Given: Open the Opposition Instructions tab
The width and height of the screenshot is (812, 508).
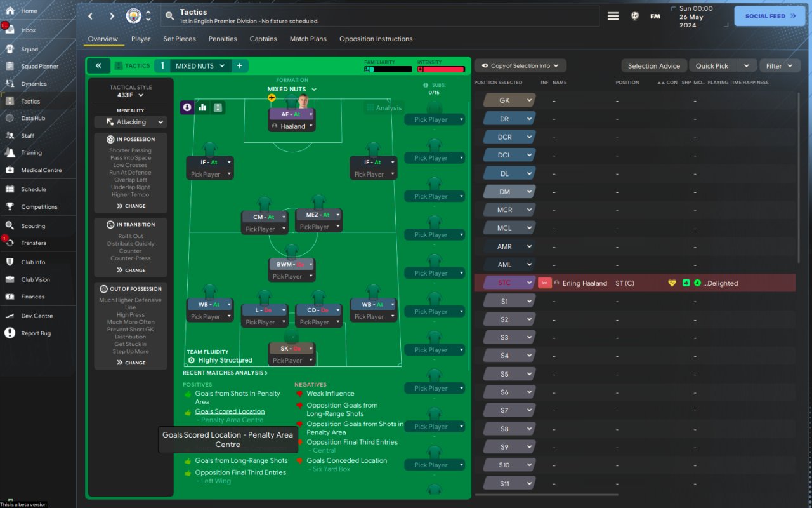Looking at the screenshot, I should [x=376, y=39].
